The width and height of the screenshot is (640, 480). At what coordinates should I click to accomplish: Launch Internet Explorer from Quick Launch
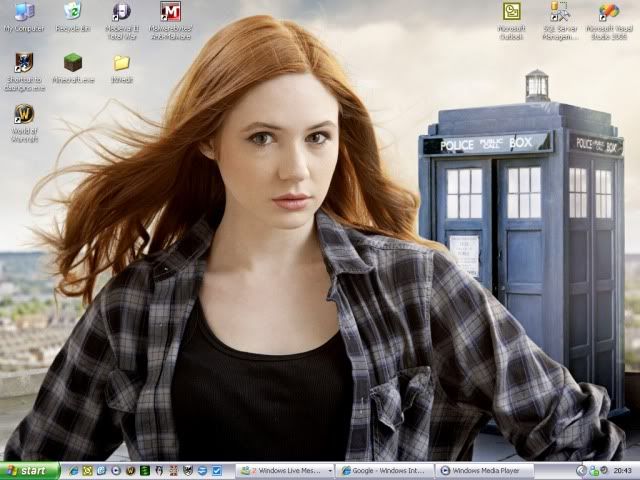pyautogui.click(x=74, y=471)
